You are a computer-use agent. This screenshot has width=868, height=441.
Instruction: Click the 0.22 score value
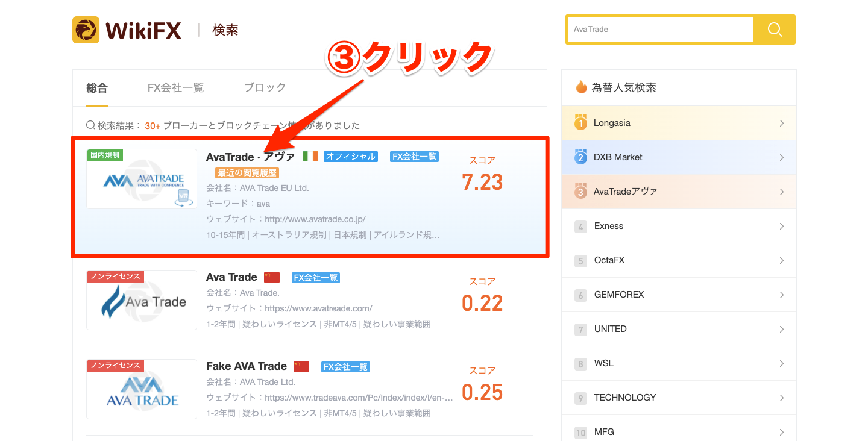482,303
